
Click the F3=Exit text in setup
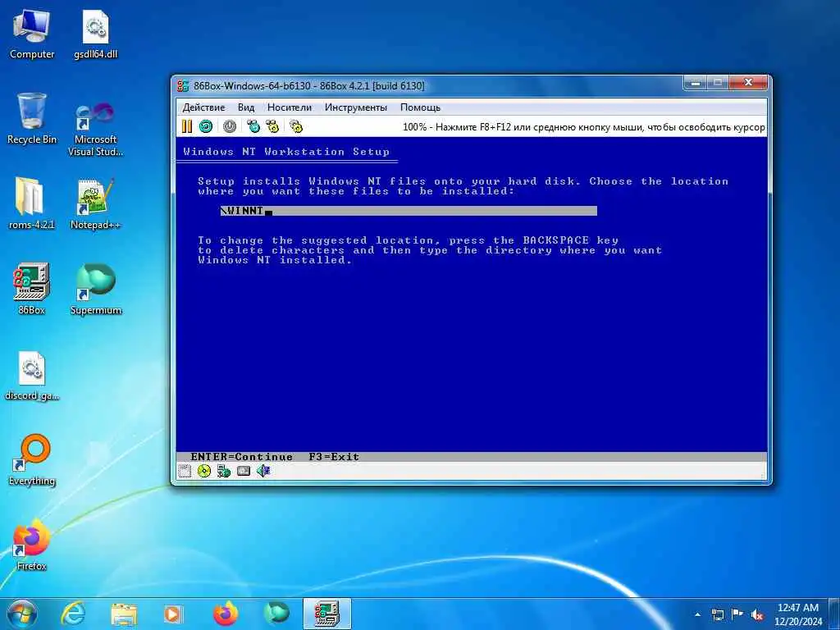pyautogui.click(x=334, y=457)
